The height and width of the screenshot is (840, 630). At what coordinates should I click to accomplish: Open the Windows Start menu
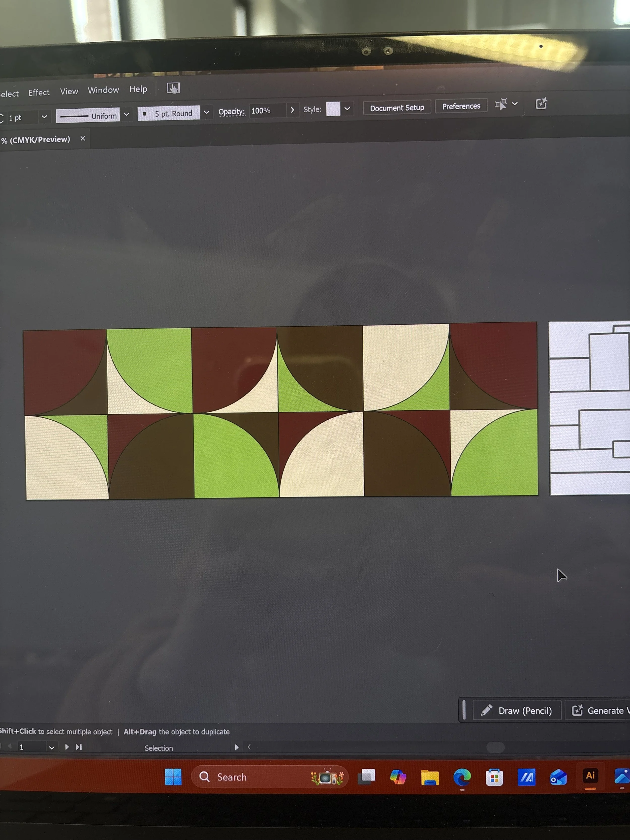(x=173, y=776)
